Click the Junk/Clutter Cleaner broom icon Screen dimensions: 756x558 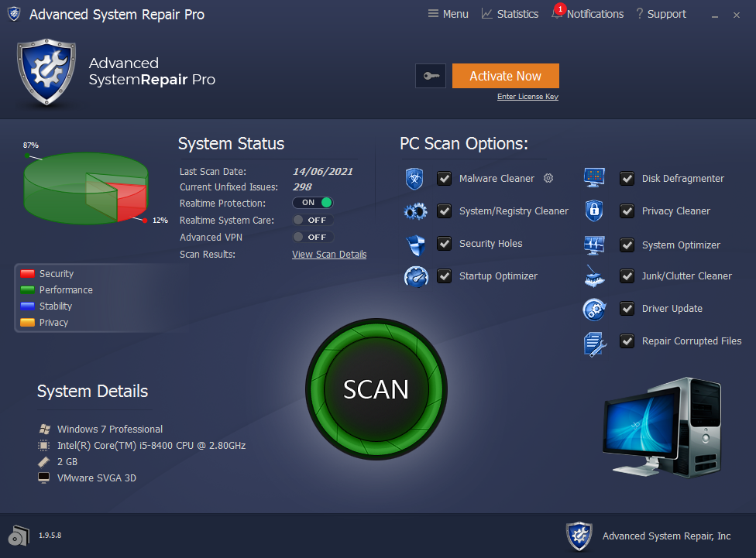(594, 276)
